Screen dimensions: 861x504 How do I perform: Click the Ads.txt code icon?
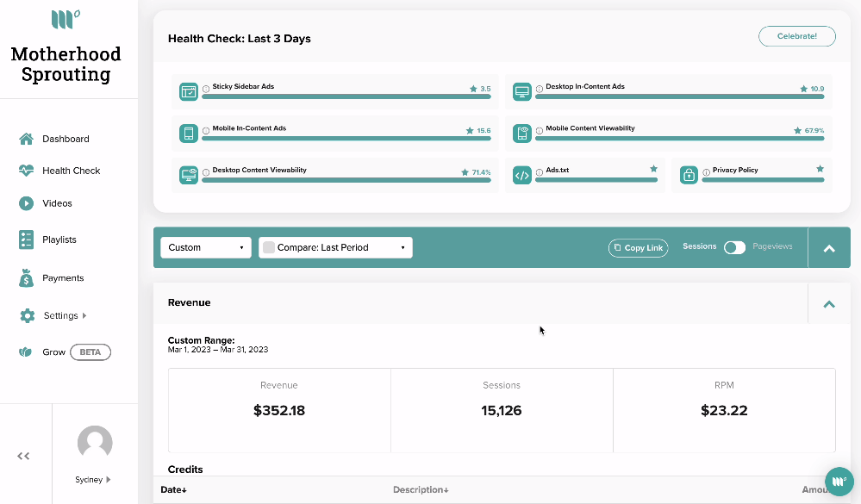521,175
